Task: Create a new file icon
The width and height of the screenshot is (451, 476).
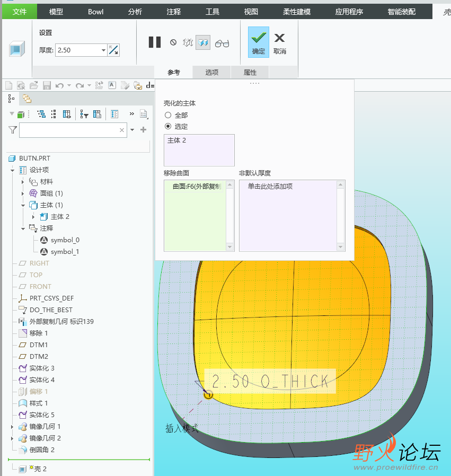Action: click(9, 86)
